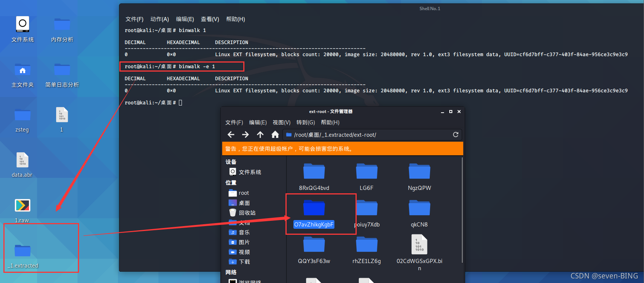The height and width of the screenshot is (283, 644).
Task: Go back in the file manager
Action: (x=231, y=135)
